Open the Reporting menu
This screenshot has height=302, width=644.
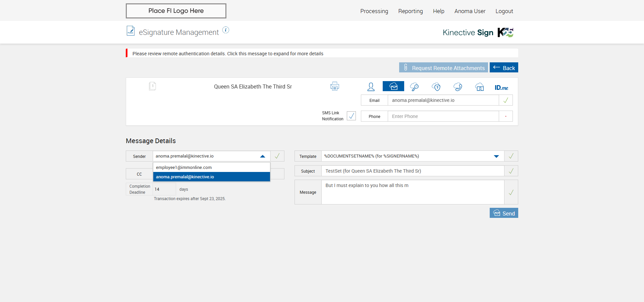pos(410,11)
